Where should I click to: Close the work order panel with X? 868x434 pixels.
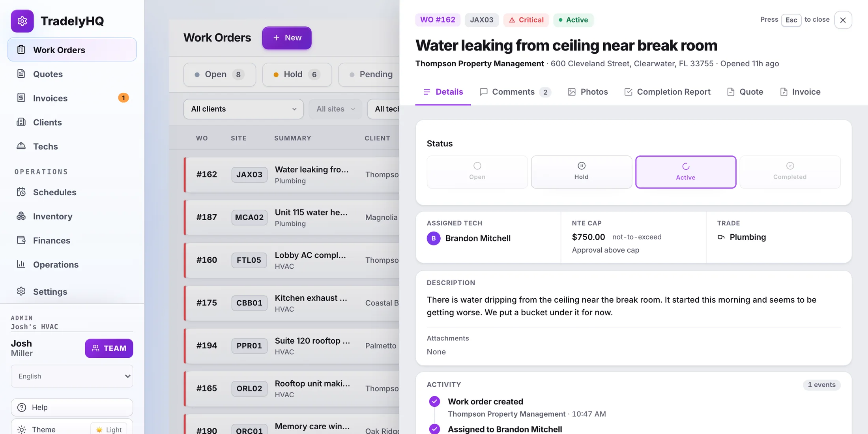[x=843, y=20]
